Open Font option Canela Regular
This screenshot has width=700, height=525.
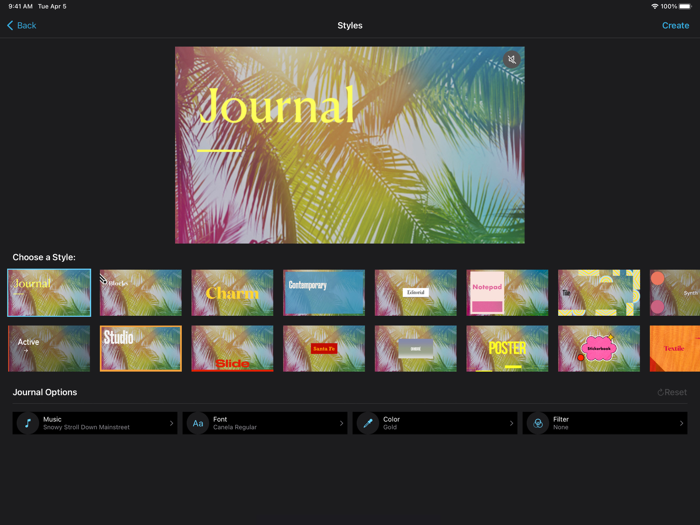(265, 423)
